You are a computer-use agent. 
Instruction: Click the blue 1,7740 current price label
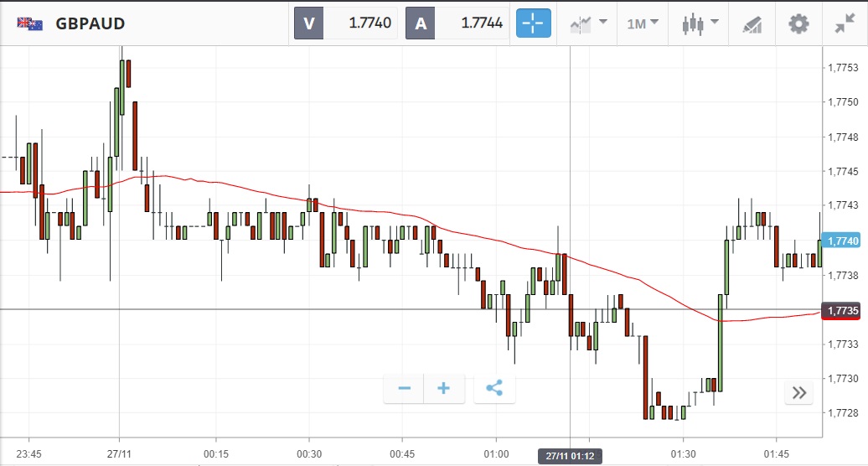pyautogui.click(x=842, y=241)
